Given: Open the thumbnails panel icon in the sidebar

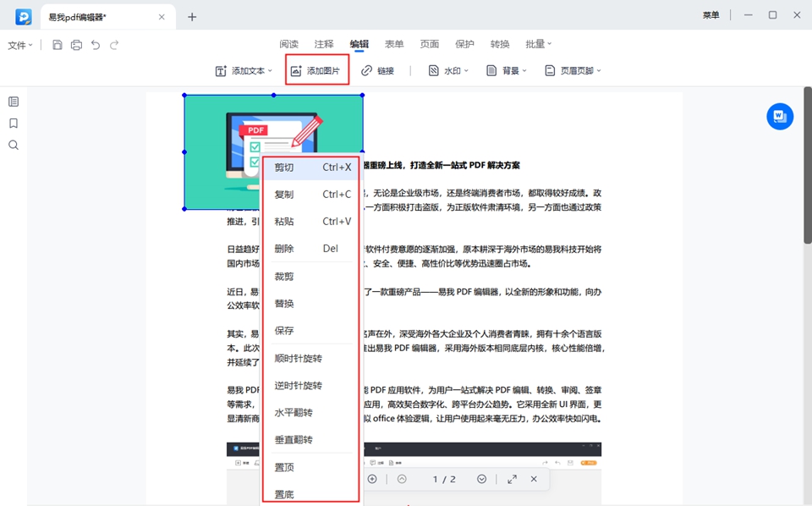Looking at the screenshot, I should pos(14,102).
